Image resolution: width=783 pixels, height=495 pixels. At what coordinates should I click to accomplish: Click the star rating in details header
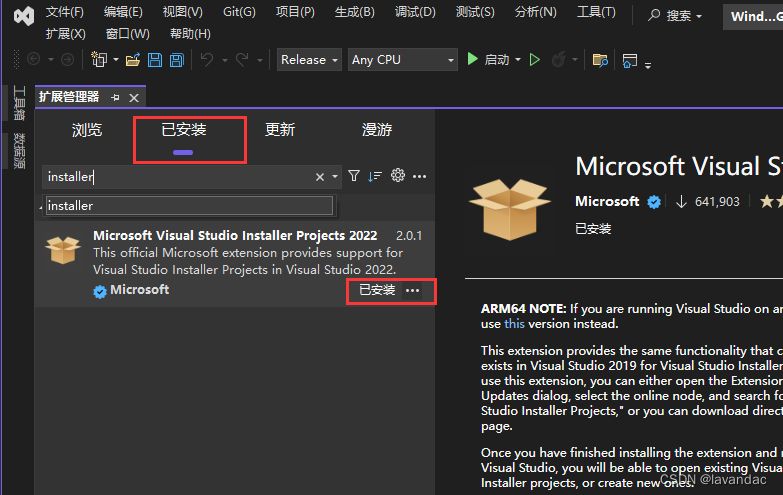(x=771, y=202)
